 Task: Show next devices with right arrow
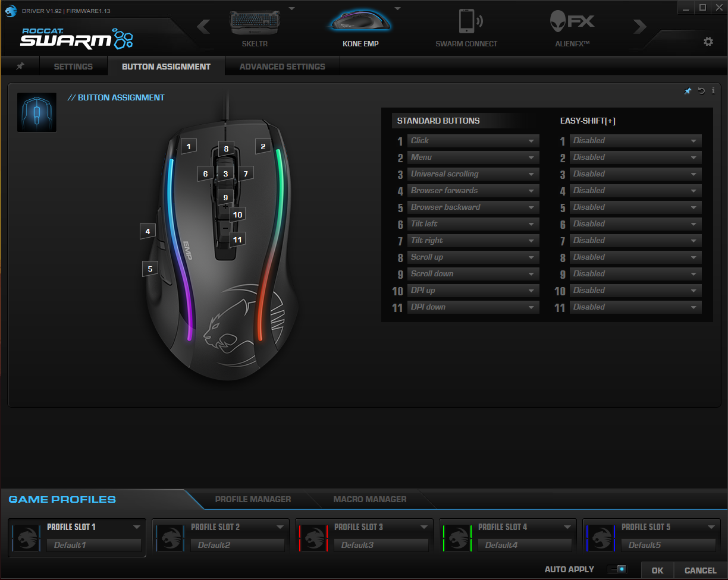tap(639, 27)
